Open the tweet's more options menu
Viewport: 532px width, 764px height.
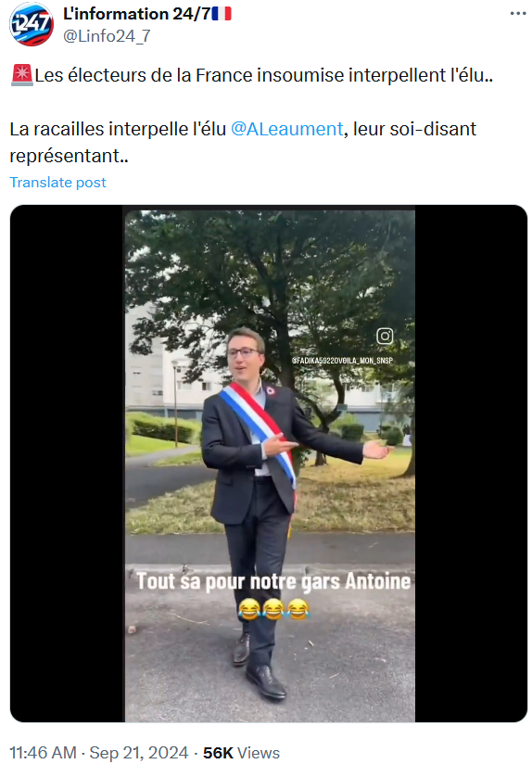pyautogui.click(x=518, y=14)
